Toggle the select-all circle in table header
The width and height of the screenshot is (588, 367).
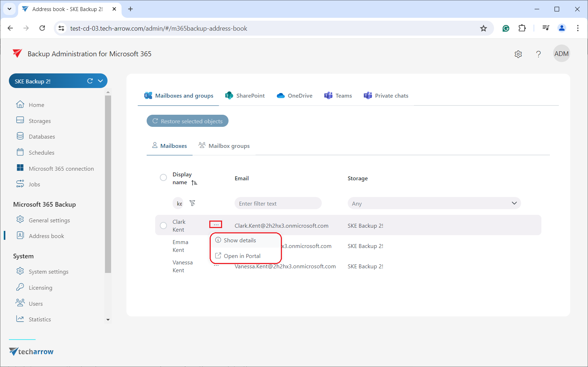point(163,177)
